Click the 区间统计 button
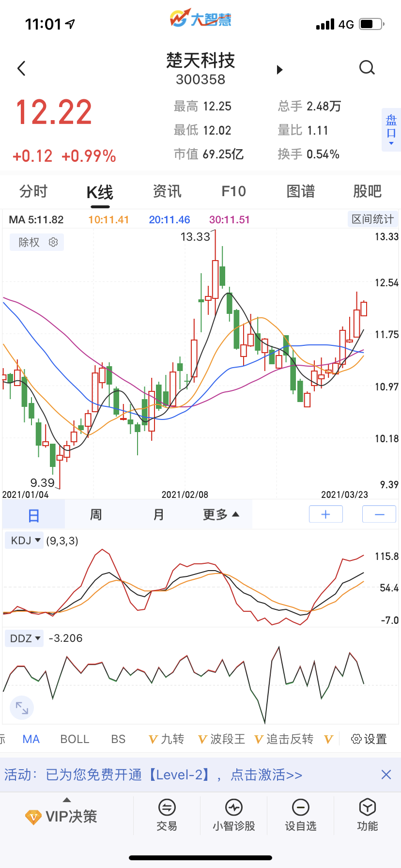 [372, 219]
